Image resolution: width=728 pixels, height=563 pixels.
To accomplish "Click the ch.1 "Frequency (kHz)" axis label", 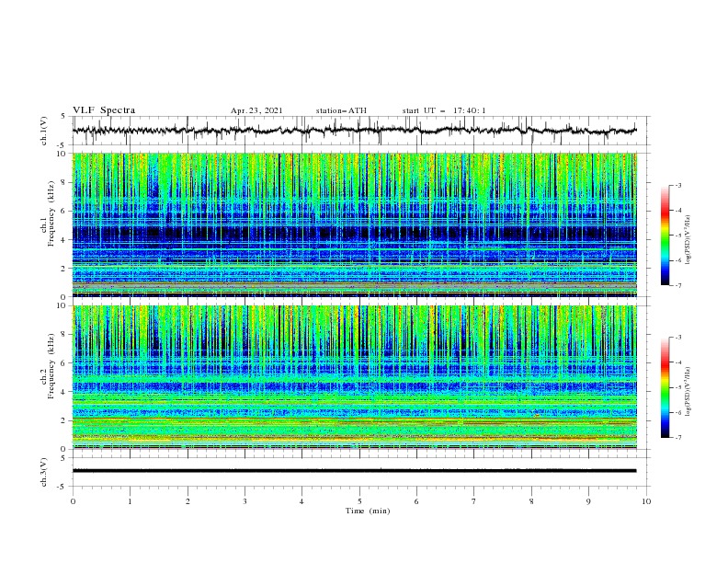I will [x=51, y=214].
